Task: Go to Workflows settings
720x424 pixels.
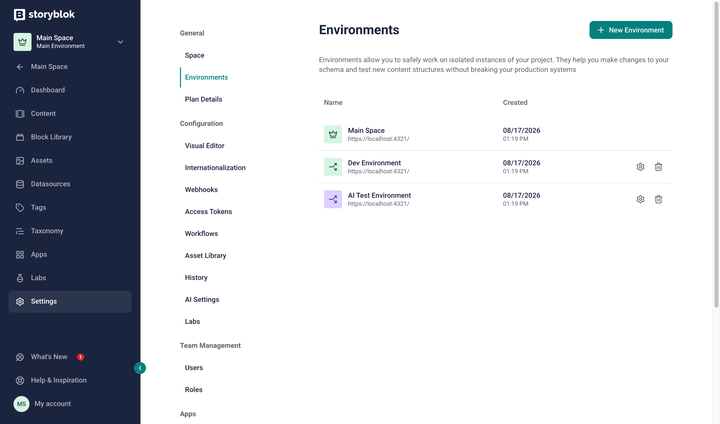Action: pyautogui.click(x=201, y=234)
